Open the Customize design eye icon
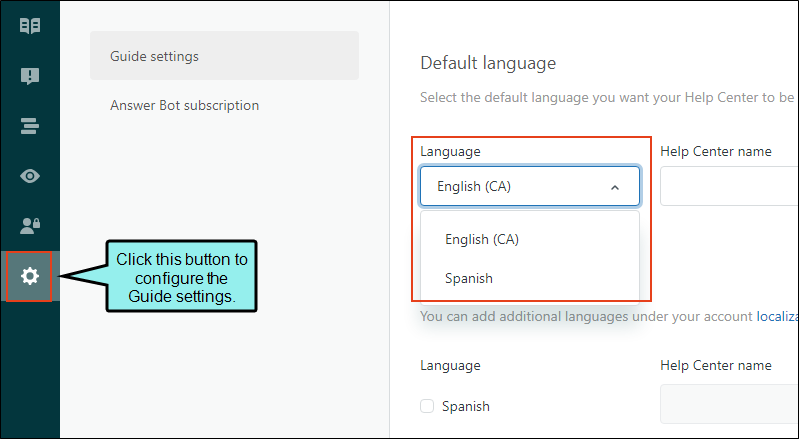The height and width of the screenshot is (439, 799). tap(30, 176)
